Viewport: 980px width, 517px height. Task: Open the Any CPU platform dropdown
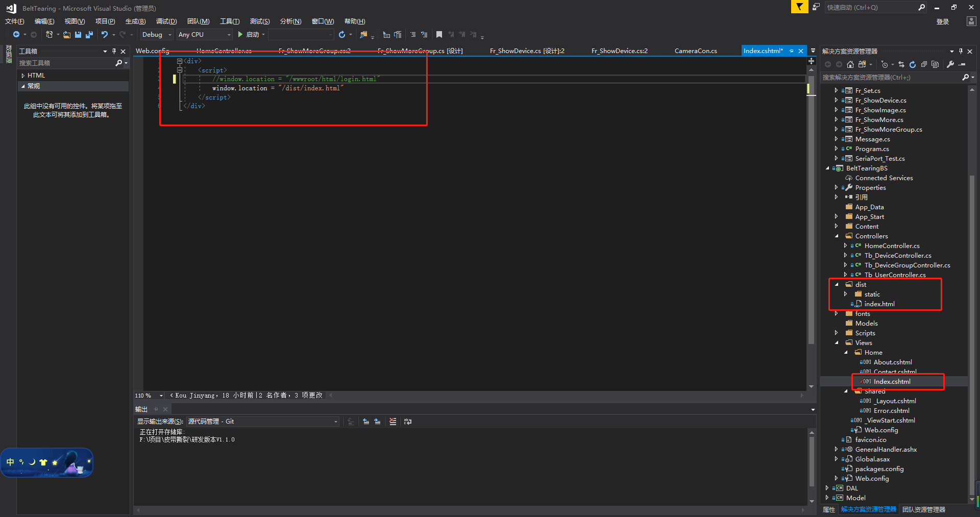[204, 34]
